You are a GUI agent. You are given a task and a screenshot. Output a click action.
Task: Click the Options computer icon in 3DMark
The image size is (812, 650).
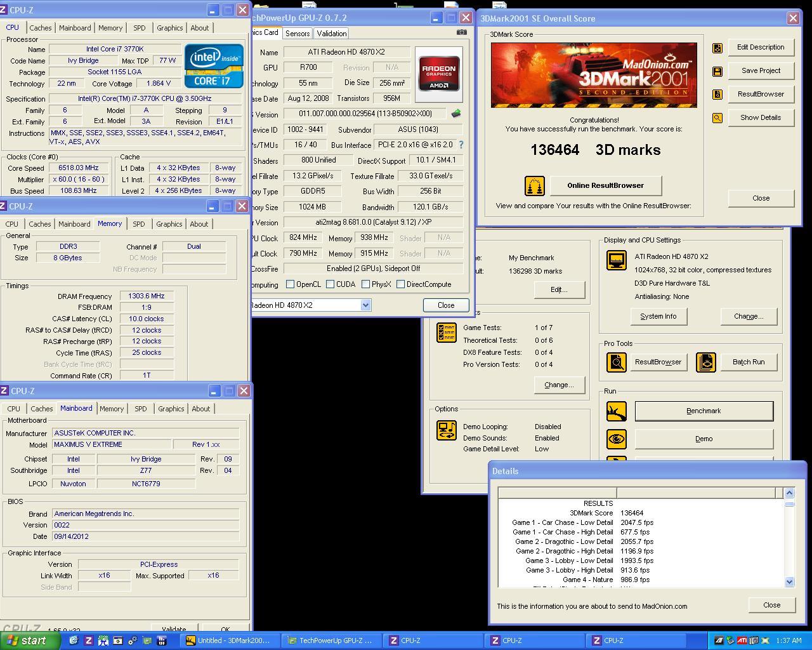point(447,430)
